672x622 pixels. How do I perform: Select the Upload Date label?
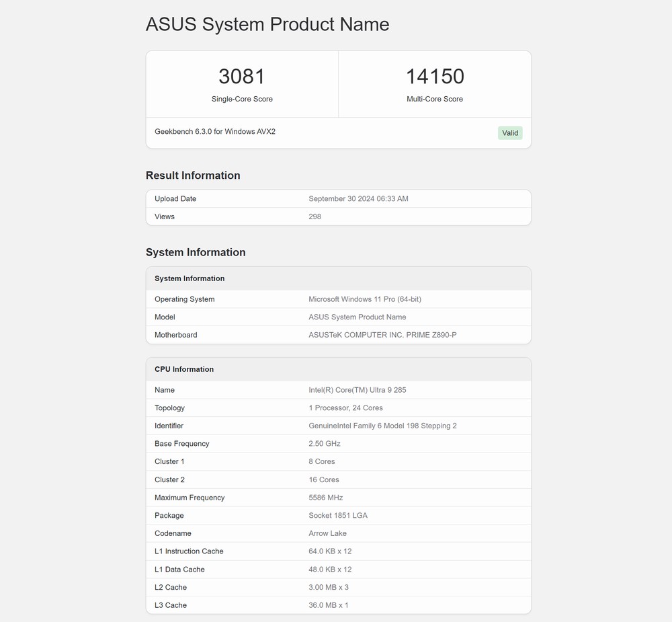coord(175,198)
